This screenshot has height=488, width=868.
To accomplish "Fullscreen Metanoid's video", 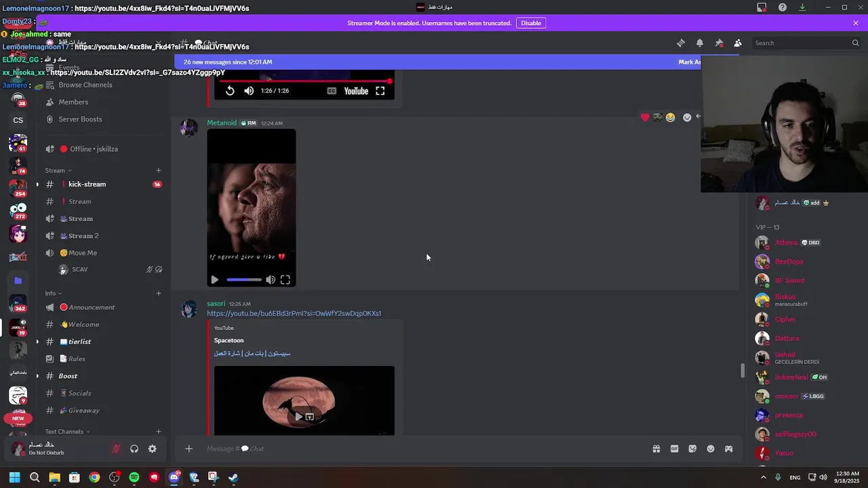I will pyautogui.click(x=285, y=280).
